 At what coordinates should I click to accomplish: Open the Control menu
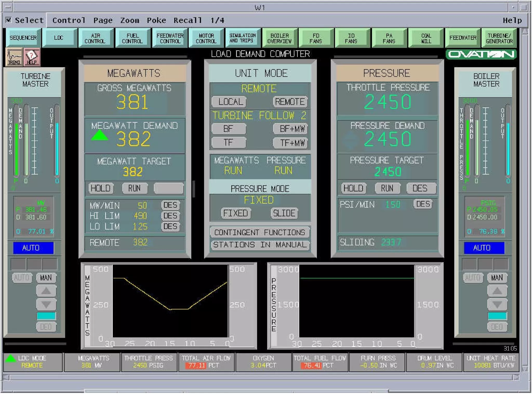[x=69, y=20]
